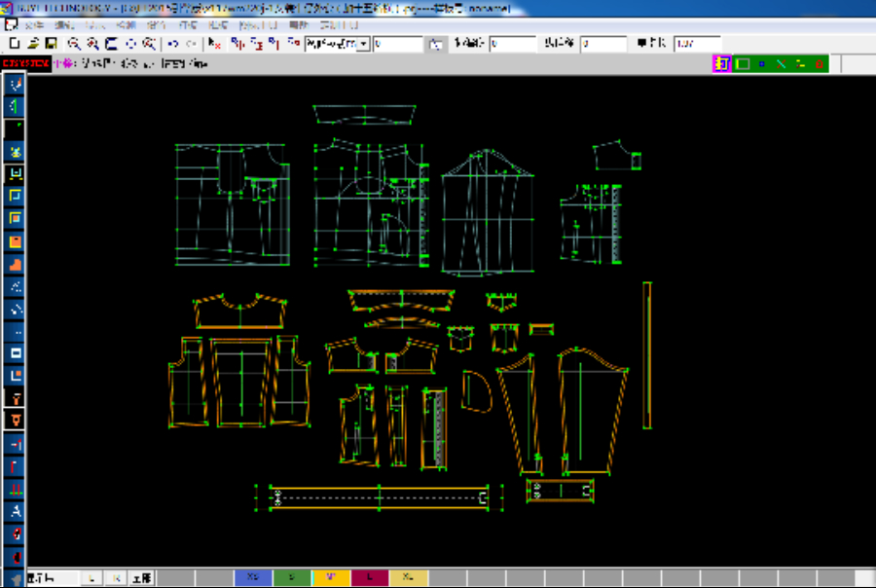876x588 pixels.
Task: Open the toolbar combo box dropdown arrow
Action: [x=364, y=44]
